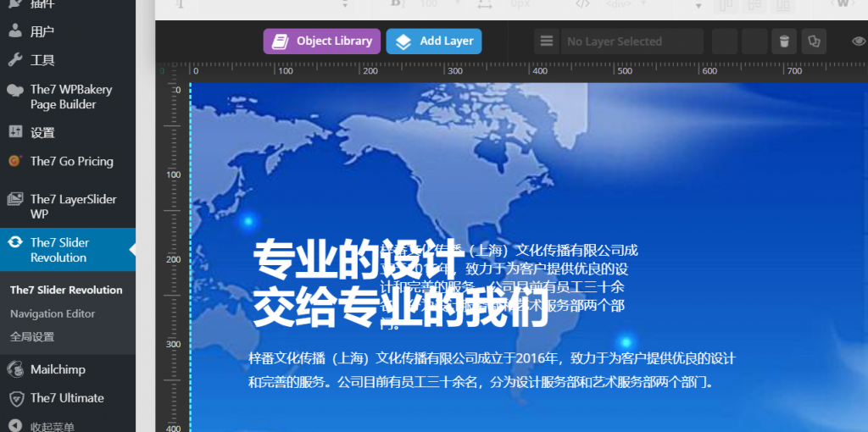
Task: Open the No Layer Selected dropdown
Action: coord(632,42)
